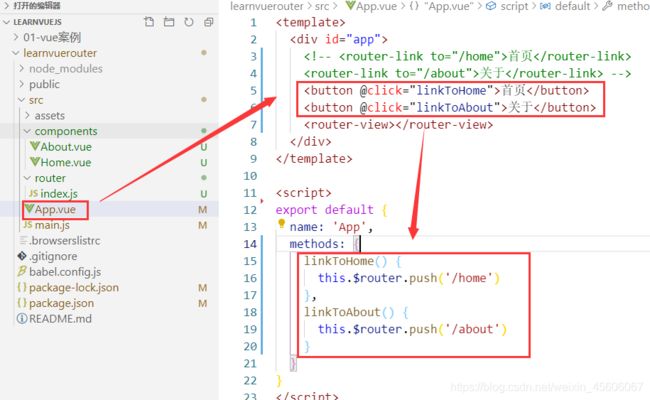Click name: 'App' text on line 13
Image resolution: width=650 pixels, height=400 pixels.
(331, 227)
